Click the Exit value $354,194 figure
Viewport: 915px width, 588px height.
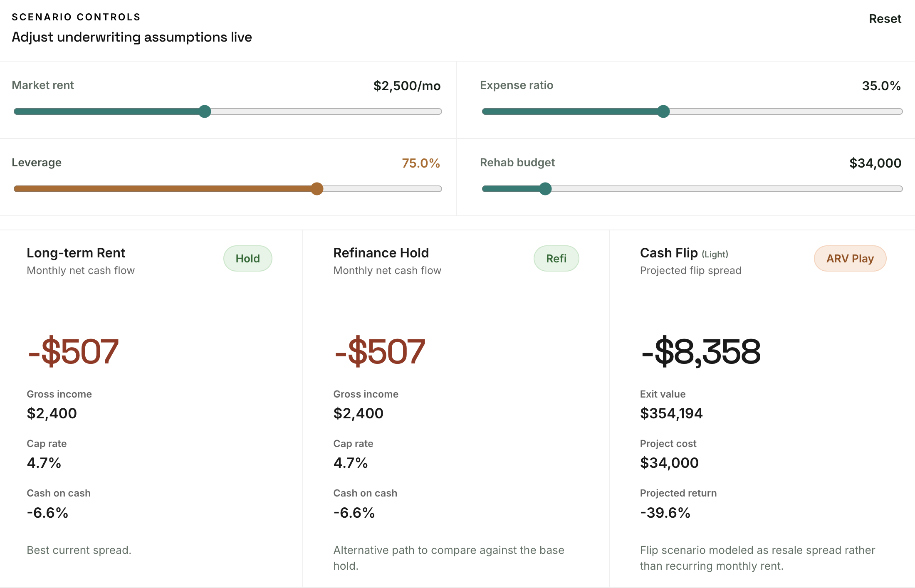671,413
